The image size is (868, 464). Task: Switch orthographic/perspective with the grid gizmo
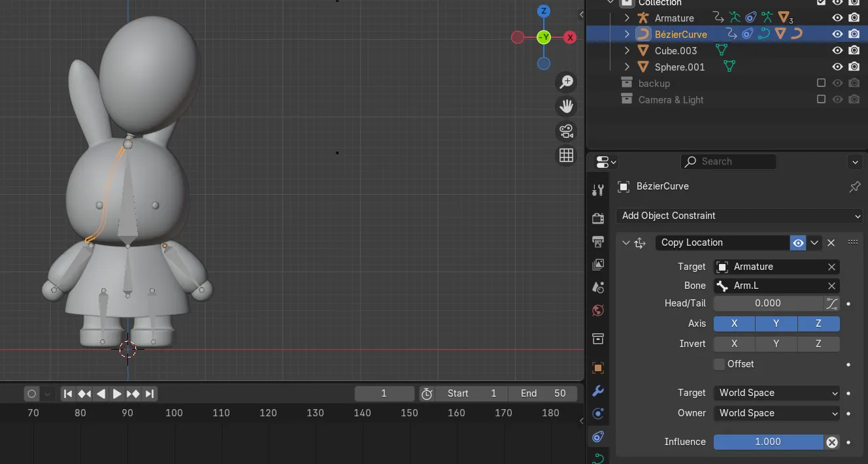pyautogui.click(x=566, y=155)
